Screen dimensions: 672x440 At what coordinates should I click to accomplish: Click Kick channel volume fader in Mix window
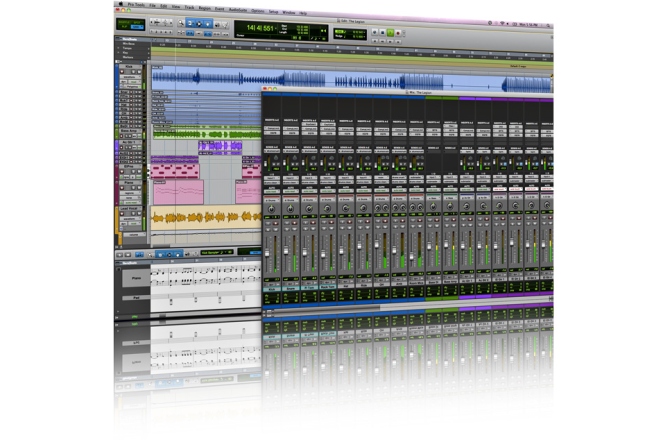coord(267,253)
